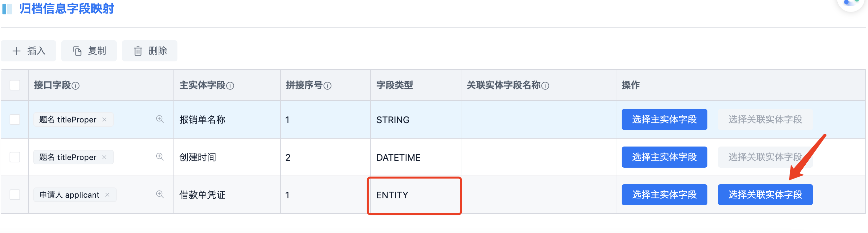Check the checkbox for 报销单名称 row
The width and height of the screenshot is (868, 233).
pos(15,119)
